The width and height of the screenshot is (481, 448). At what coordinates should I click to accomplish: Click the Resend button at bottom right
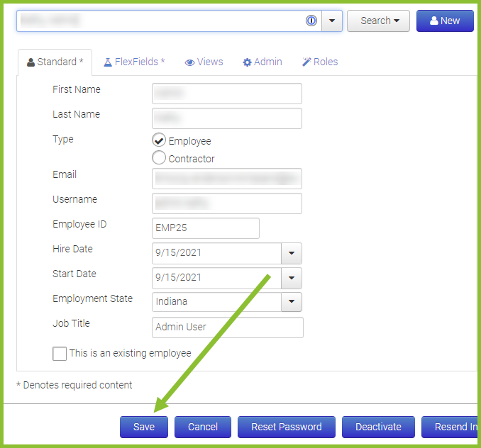[450, 427]
